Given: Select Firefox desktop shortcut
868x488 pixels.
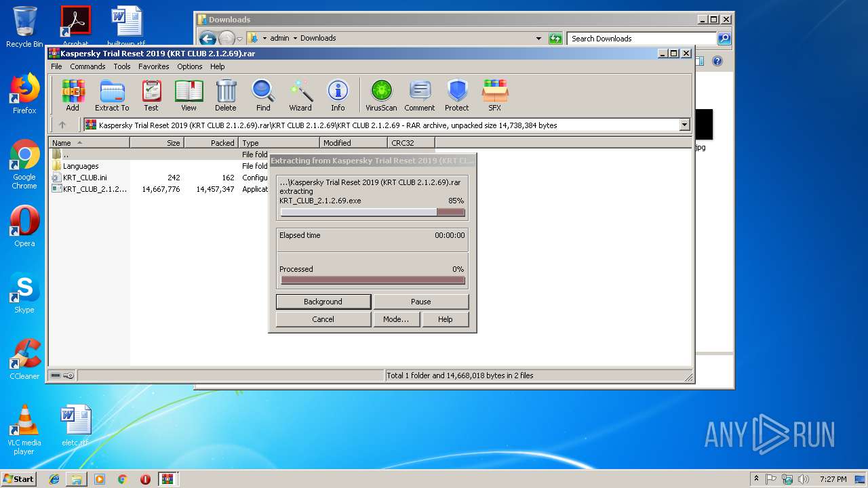Looking at the screenshot, I should click(x=24, y=94).
